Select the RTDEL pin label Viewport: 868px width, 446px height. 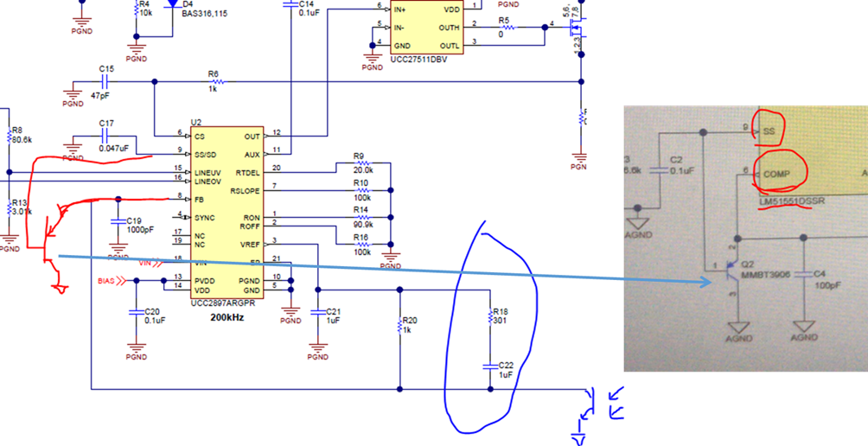pos(248,173)
